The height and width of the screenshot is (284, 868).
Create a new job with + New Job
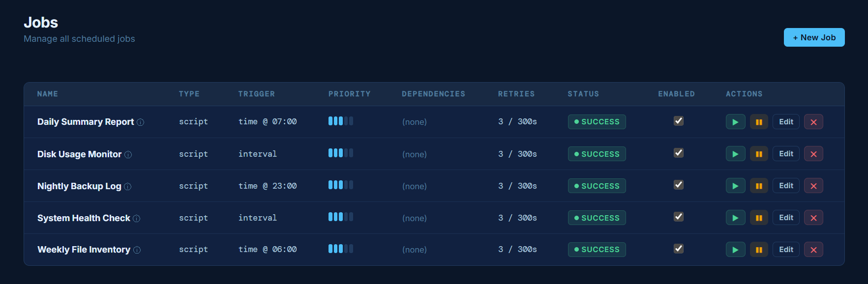(x=814, y=37)
